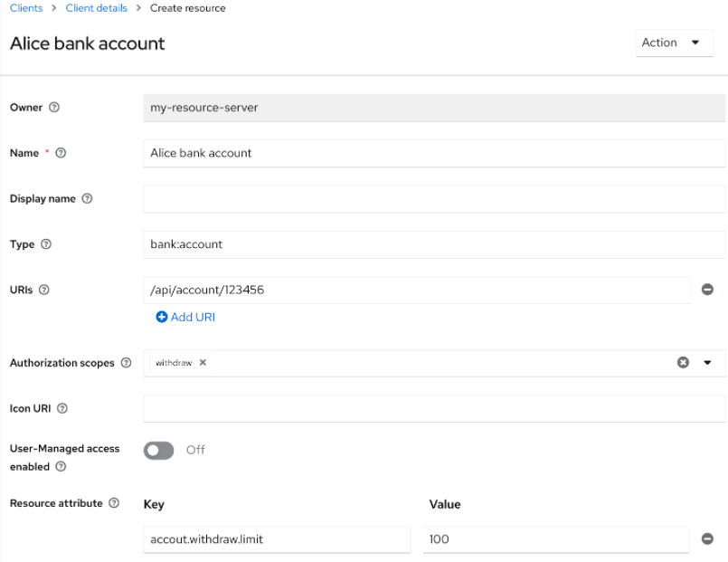
Task: Open Client details from the breadcrumb
Action: (x=96, y=8)
